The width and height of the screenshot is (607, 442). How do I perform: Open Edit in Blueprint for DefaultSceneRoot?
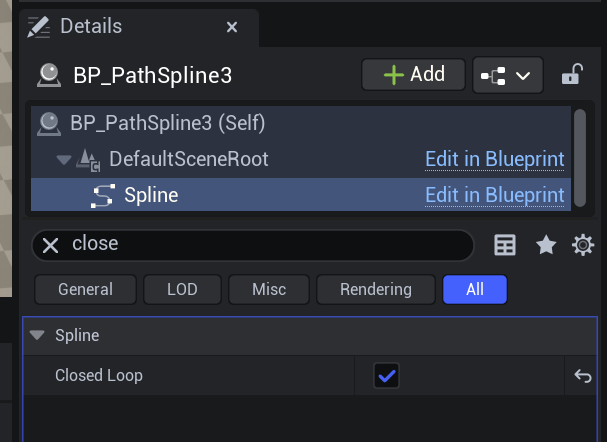(494, 159)
